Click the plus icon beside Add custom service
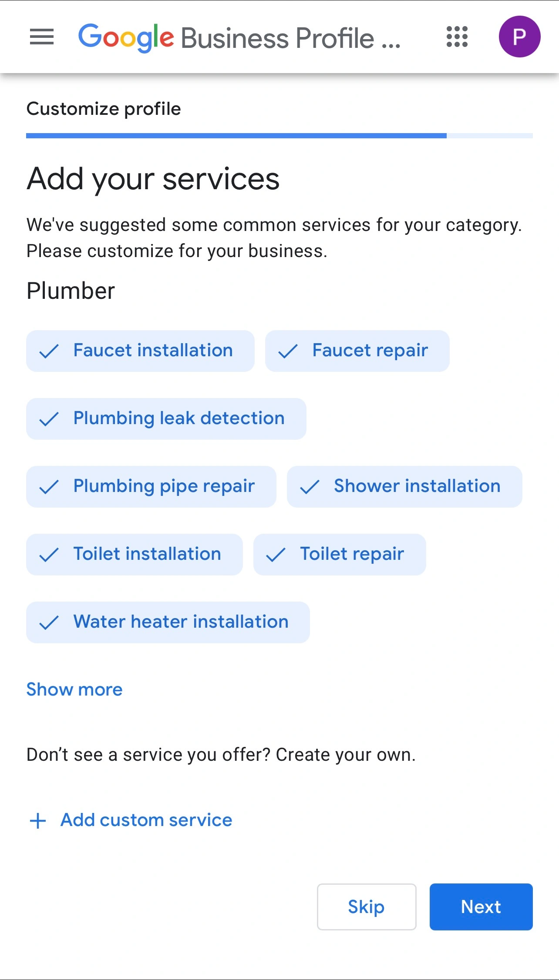This screenshot has height=980, width=559. 37,820
